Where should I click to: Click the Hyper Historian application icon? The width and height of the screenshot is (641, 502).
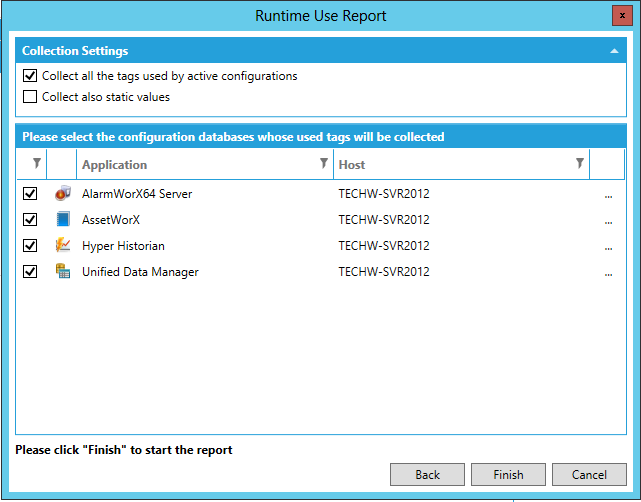[62, 246]
